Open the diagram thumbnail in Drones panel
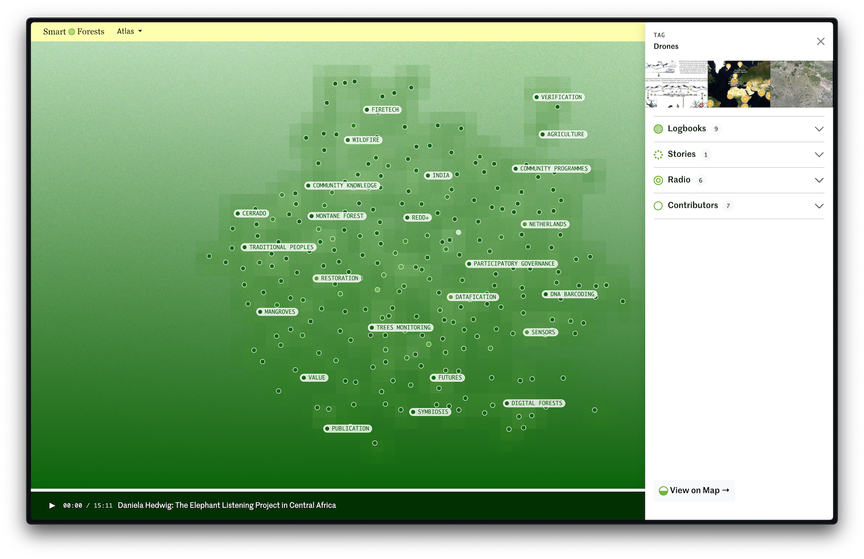Image resolution: width=864 pixels, height=559 pixels. pos(677,84)
